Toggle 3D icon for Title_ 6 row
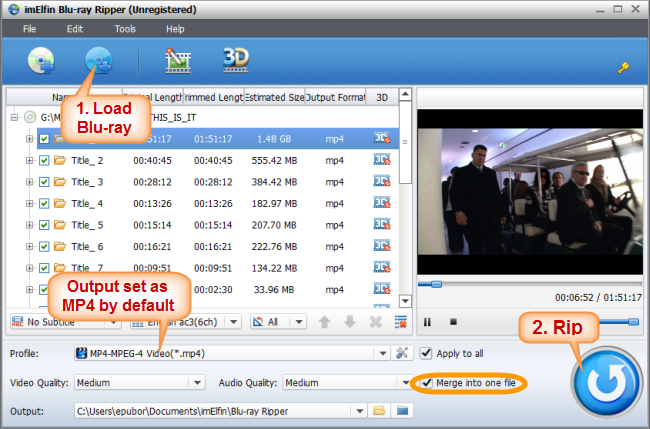 click(x=382, y=246)
